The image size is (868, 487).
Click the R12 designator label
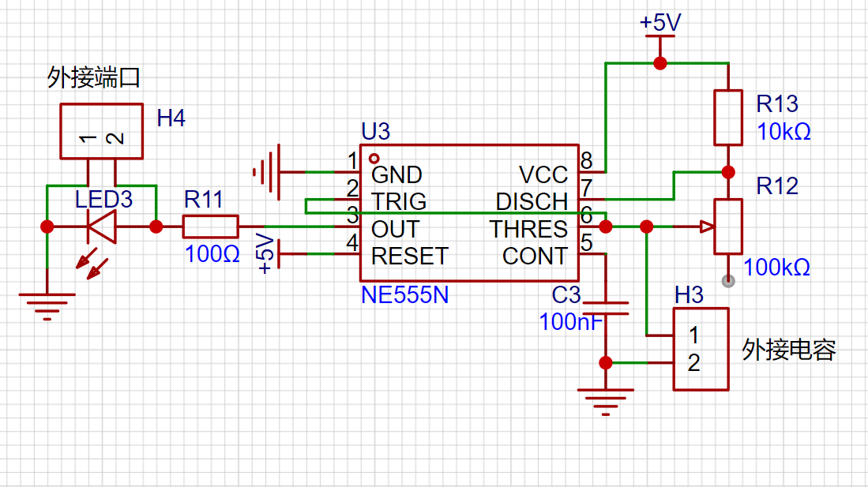click(x=777, y=186)
